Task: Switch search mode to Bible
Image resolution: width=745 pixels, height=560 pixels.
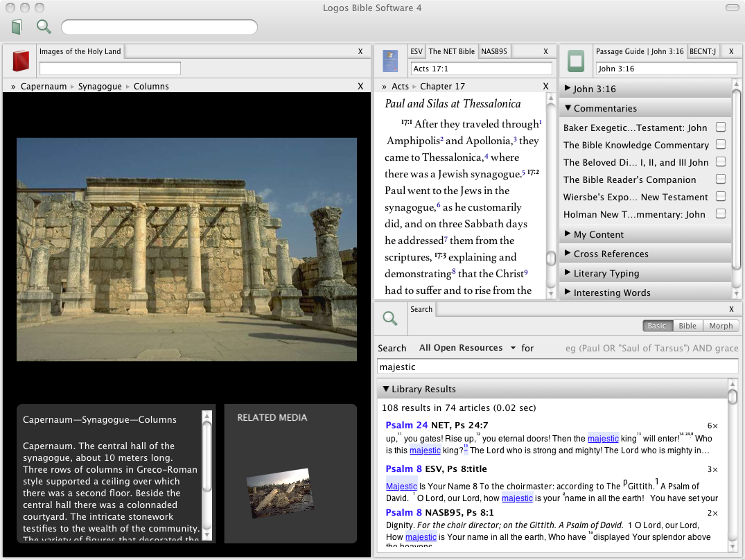Action: click(687, 326)
